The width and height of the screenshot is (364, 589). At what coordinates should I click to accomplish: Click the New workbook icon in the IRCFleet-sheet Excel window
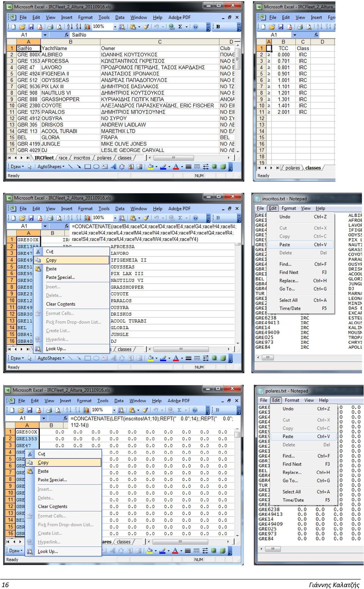14,27
